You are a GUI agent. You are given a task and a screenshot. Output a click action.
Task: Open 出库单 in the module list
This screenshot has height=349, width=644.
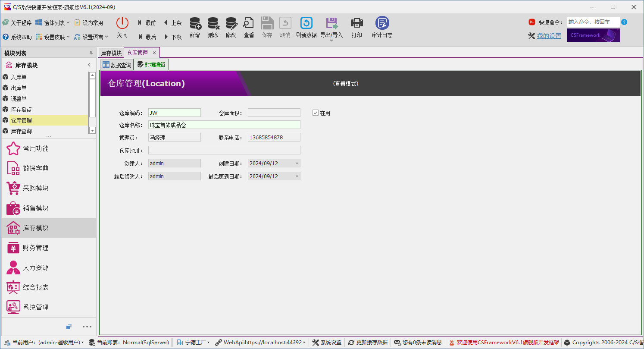pos(45,88)
